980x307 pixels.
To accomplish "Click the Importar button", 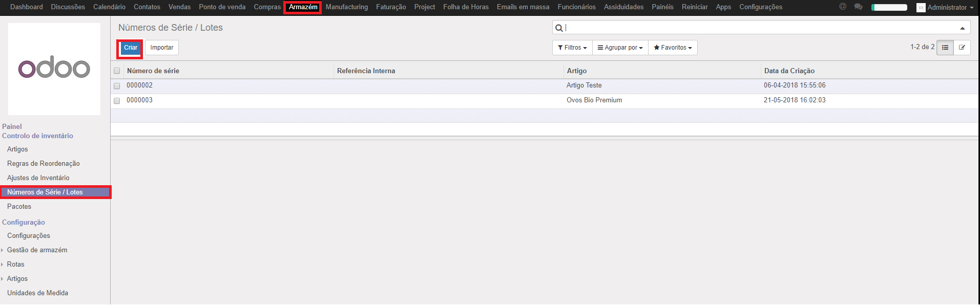I will coord(162,48).
